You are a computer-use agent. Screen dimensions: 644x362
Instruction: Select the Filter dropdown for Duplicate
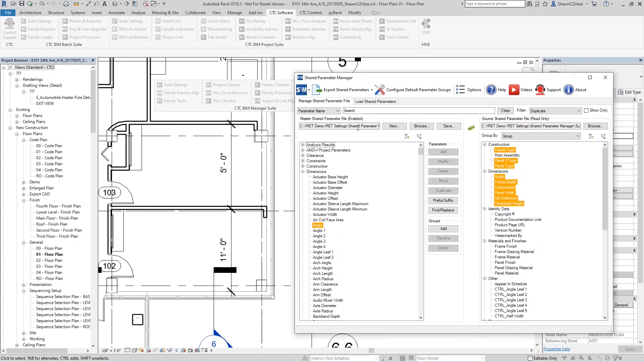click(x=554, y=110)
